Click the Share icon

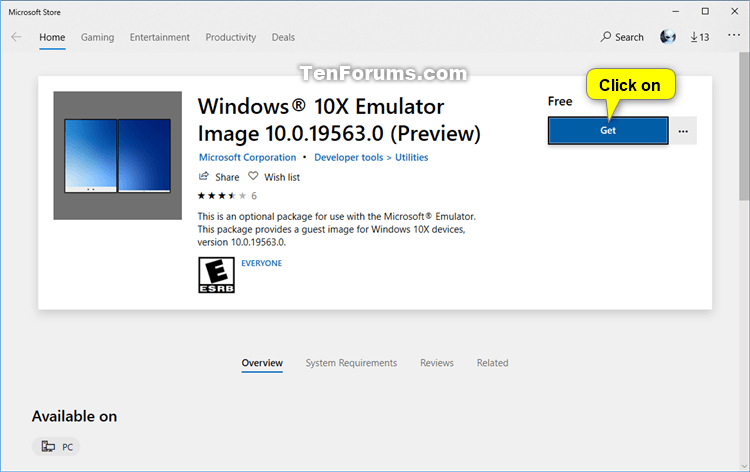coord(204,176)
